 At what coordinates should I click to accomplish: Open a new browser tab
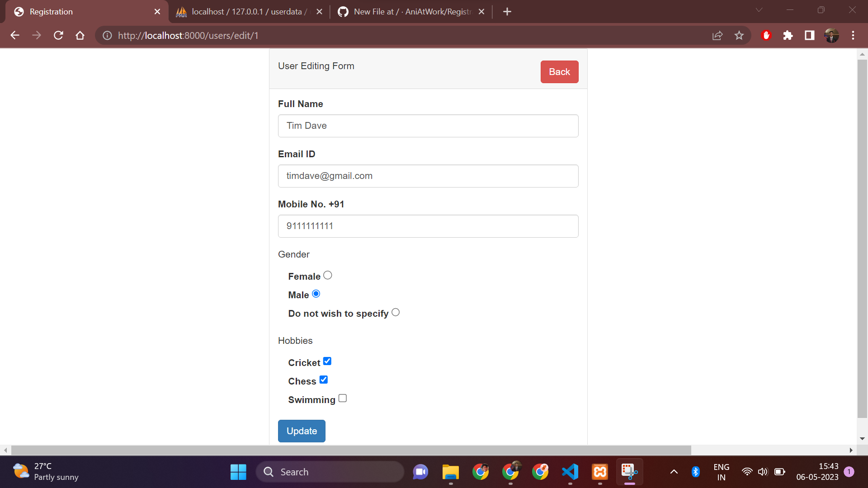click(x=507, y=12)
